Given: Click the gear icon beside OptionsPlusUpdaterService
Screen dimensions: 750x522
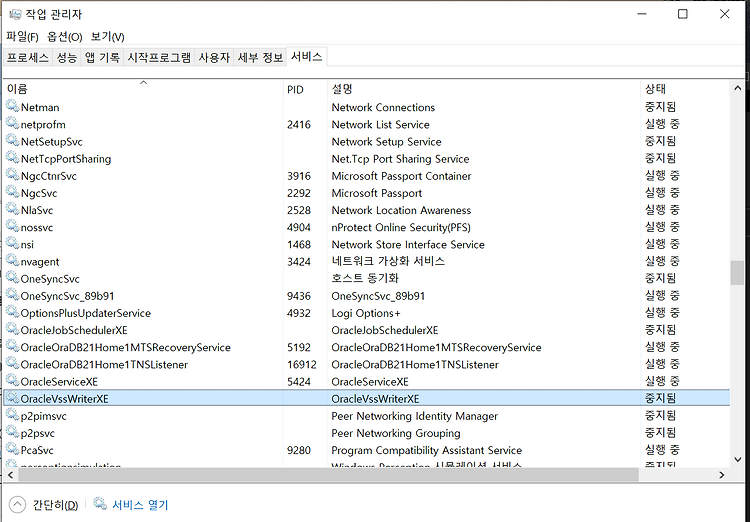Looking at the screenshot, I should [12, 312].
